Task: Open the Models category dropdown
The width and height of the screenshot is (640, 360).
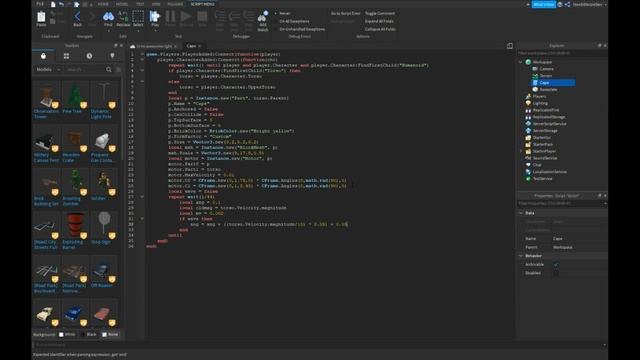Action: [x=48, y=70]
